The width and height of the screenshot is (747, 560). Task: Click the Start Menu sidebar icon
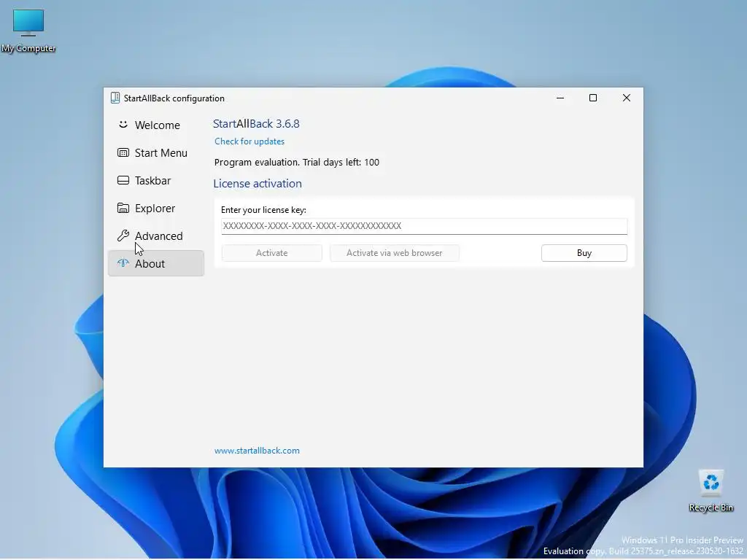[123, 152]
